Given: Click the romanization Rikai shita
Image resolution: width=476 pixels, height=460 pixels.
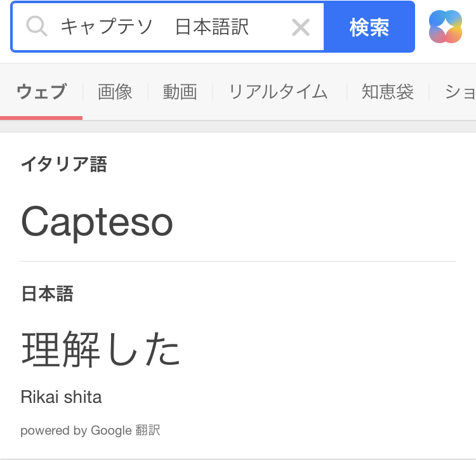Looking at the screenshot, I should tap(61, 398).
